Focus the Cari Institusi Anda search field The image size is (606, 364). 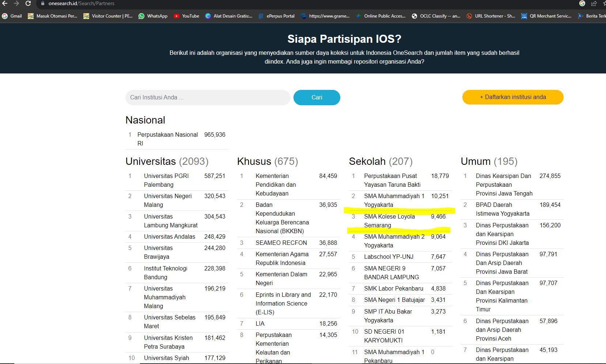coord(207,98)
